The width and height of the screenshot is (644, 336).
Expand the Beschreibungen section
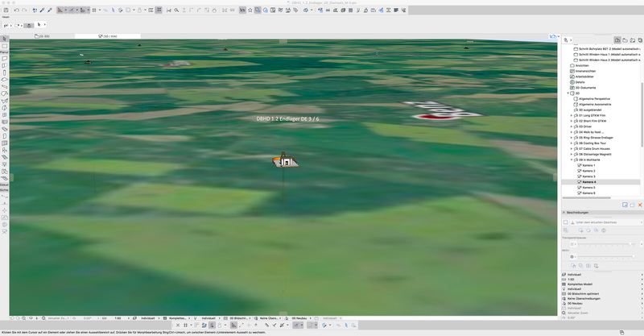pos(563,213)
